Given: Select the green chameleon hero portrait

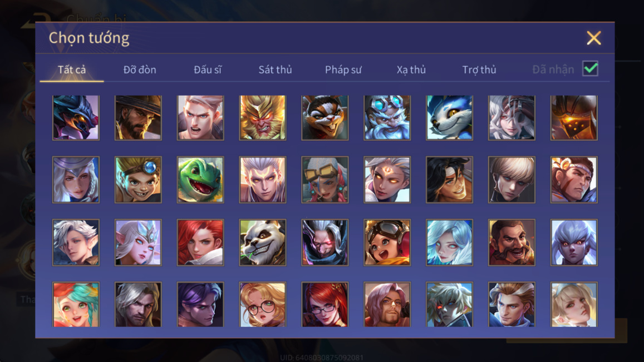Looking at the screenshot, I should pyautogui.click(x=200, y=180).
